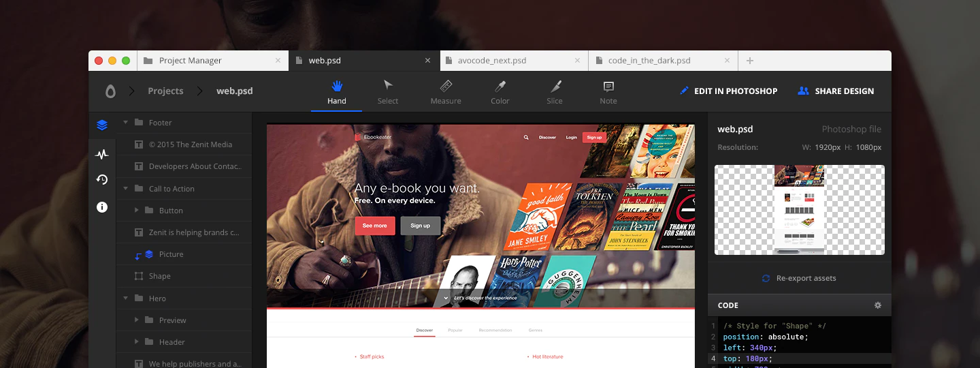Switch to the avocode_next.psd tab
This screenshot has width=980, height=368.
pos(514,61)
